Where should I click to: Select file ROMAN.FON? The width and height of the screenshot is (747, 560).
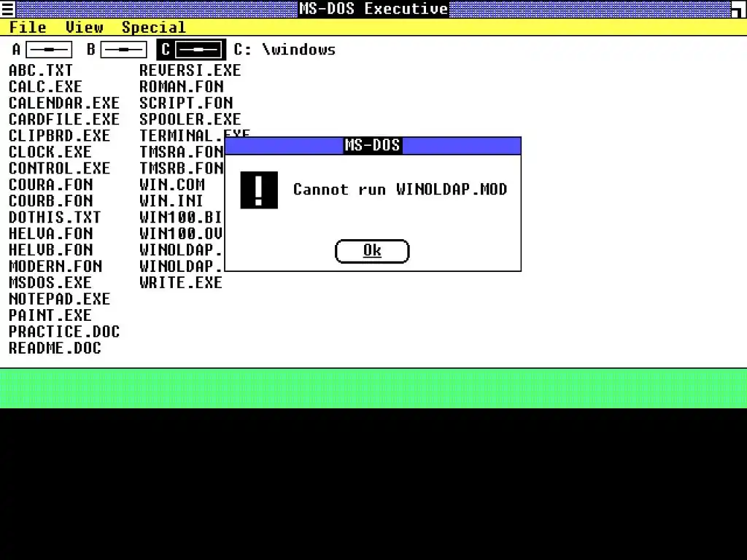tap(182, 87)
